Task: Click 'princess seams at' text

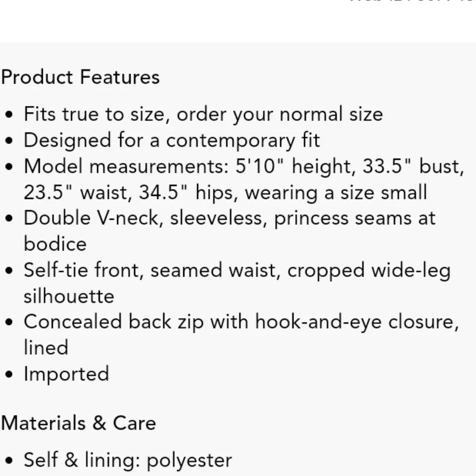Action: 355,218
